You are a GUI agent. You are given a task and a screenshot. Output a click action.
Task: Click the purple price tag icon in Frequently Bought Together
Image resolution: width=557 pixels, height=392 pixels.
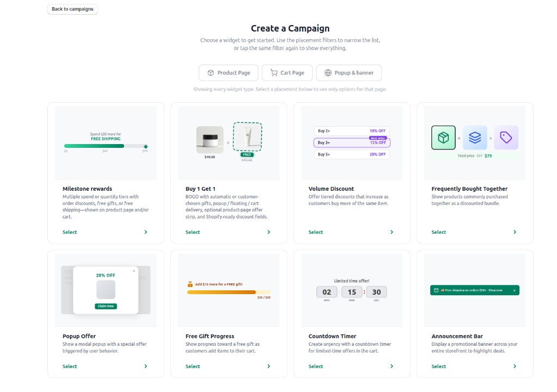click(x=506, y=138)
